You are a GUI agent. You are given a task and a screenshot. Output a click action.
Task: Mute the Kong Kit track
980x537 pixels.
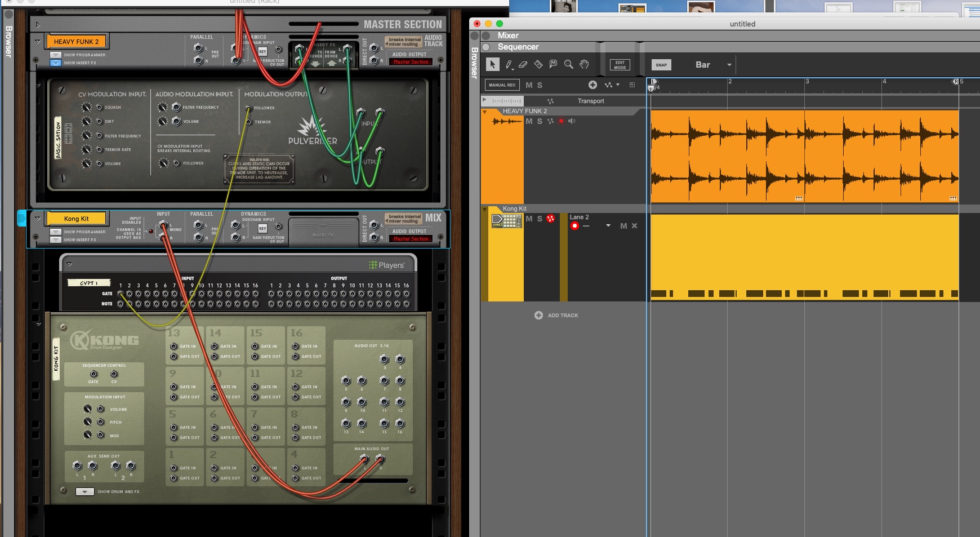529,219
